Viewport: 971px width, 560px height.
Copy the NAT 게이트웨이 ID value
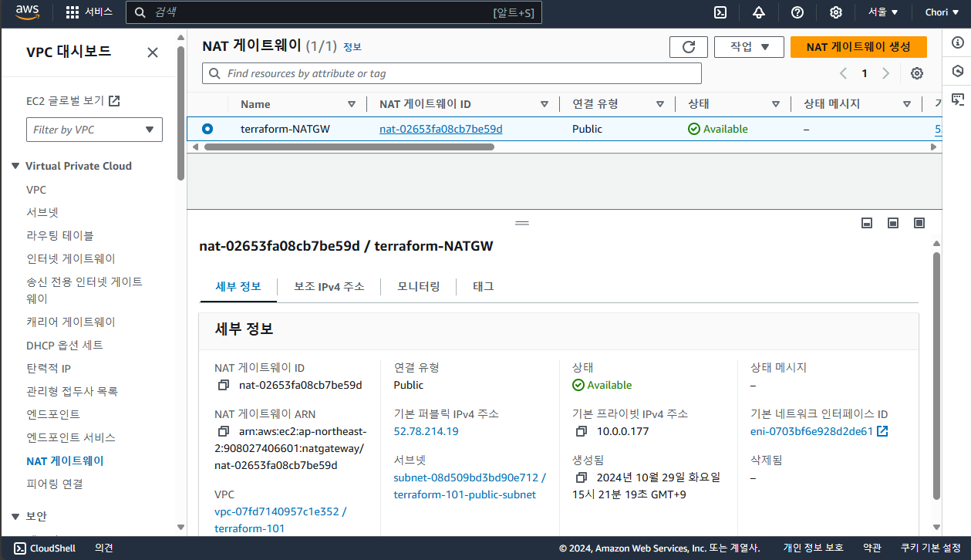224,385
